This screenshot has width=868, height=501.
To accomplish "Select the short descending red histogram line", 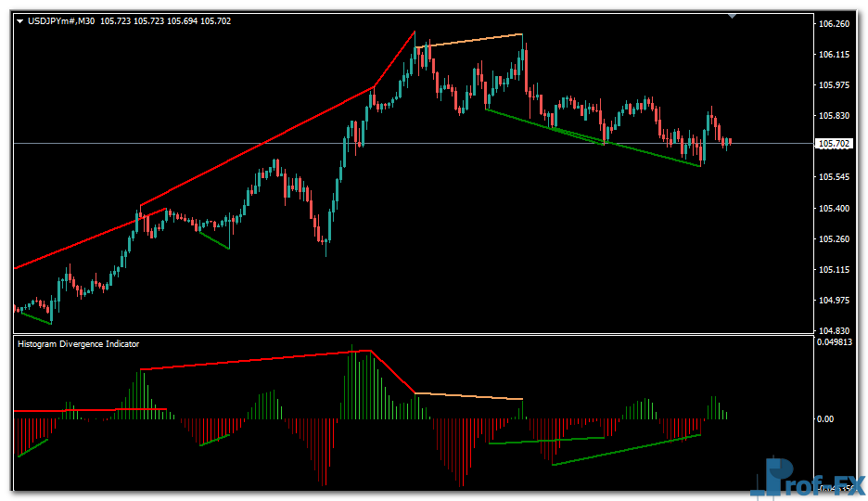I will tap(393, 373).
